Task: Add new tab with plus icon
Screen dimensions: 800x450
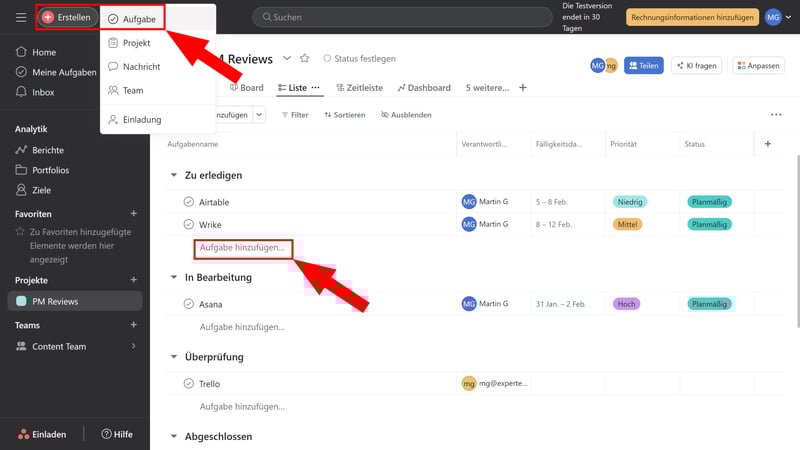Action: point(522,88)
